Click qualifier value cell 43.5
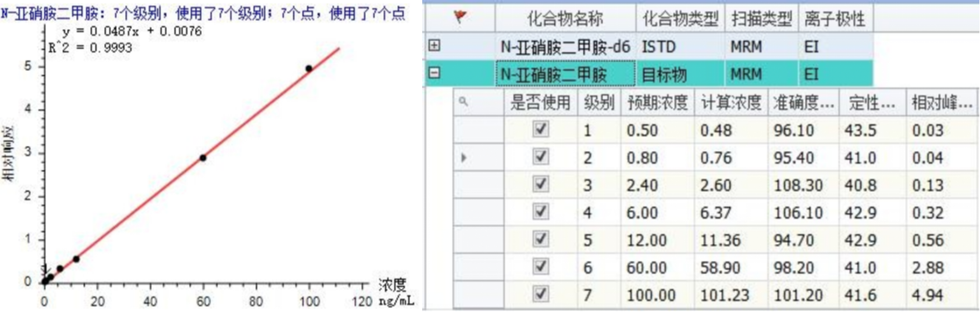Viewport: 980px width, 312px height. [872, 130]
